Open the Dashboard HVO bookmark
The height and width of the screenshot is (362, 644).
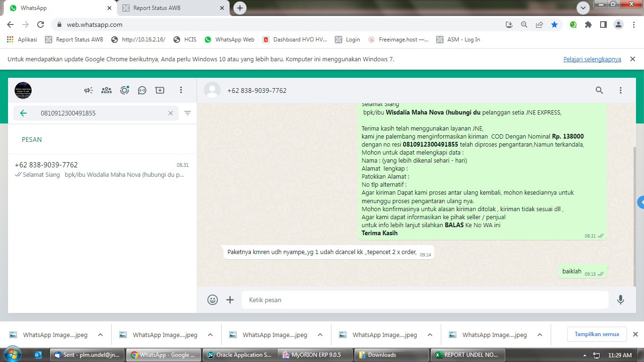pos(295,40)
